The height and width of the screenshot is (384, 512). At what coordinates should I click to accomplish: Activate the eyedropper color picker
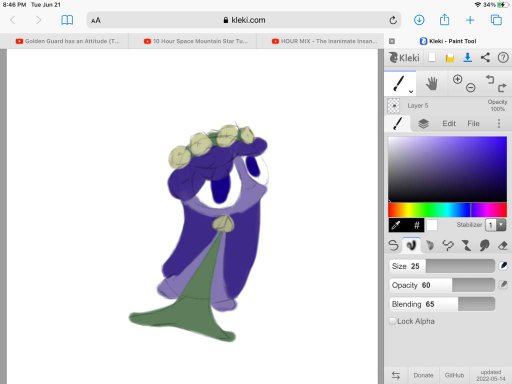[396, 226]
